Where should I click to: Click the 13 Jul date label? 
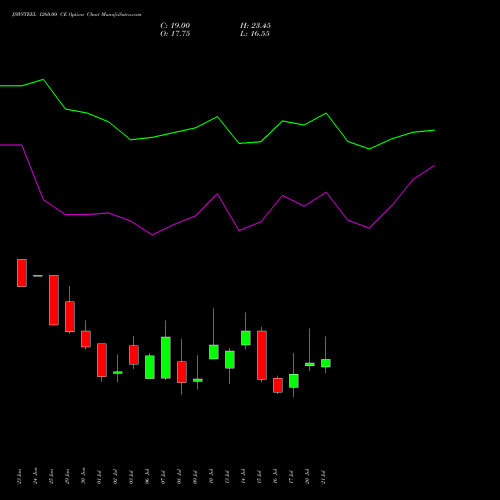pyautogui.click(x=227, y=477)
